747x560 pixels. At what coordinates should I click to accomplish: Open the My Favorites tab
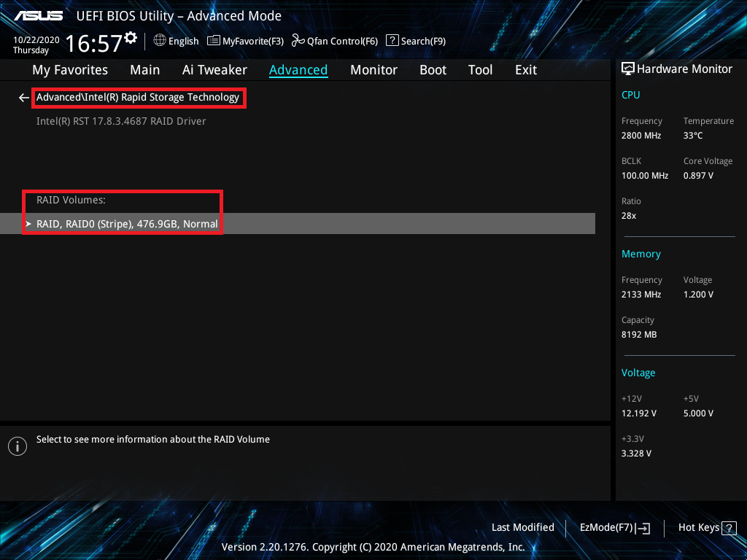tap(70, 70)
